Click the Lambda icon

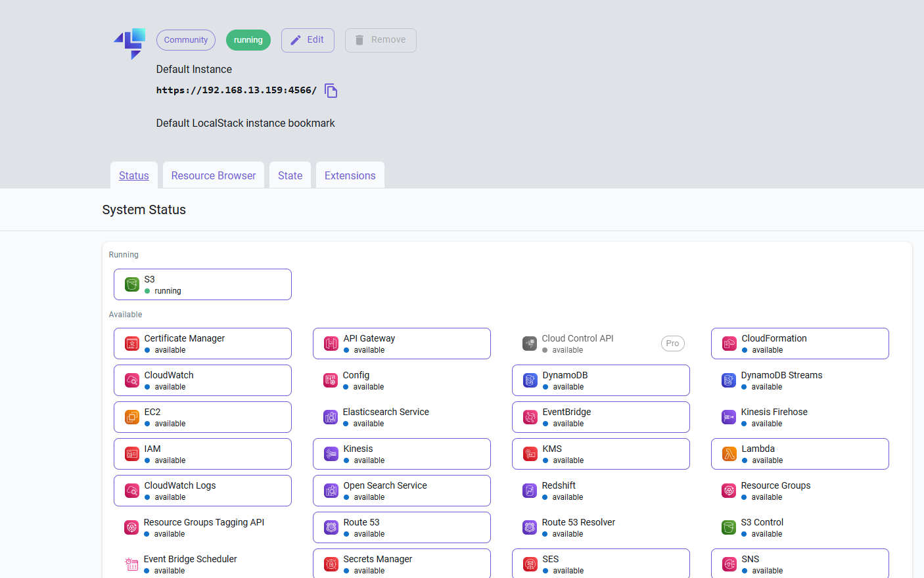click(729, 454)
